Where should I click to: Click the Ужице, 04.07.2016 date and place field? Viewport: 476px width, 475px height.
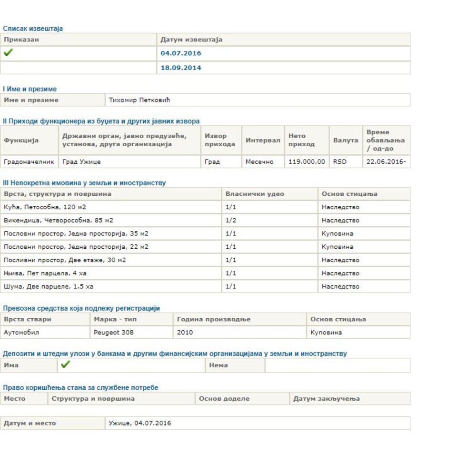tap(140, 423)
